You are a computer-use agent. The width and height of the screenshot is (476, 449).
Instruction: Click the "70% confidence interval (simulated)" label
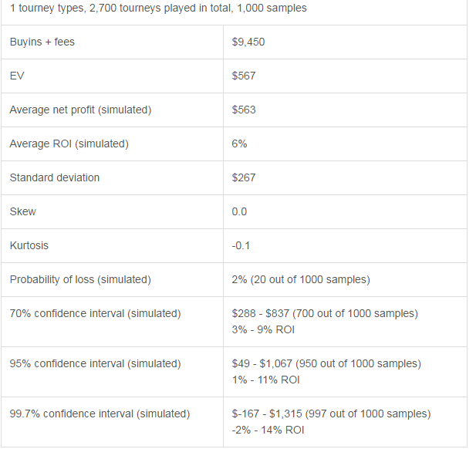coord(95,313)
